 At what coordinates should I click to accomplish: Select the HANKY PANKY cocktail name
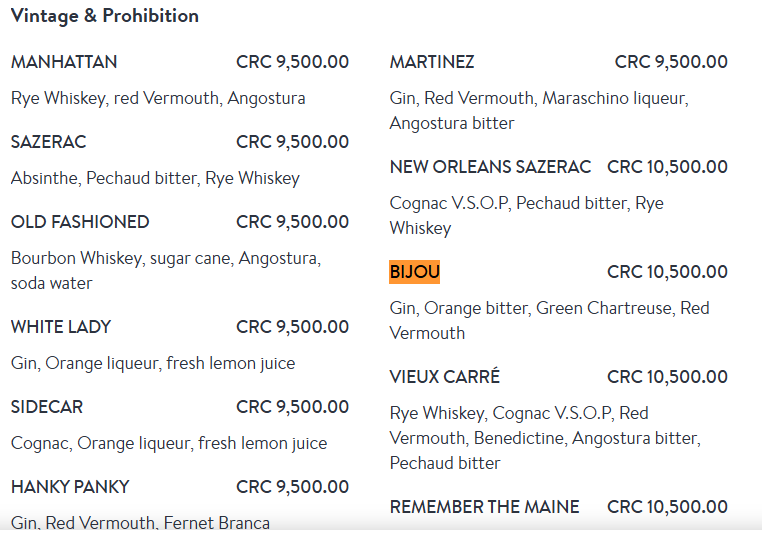70,487
